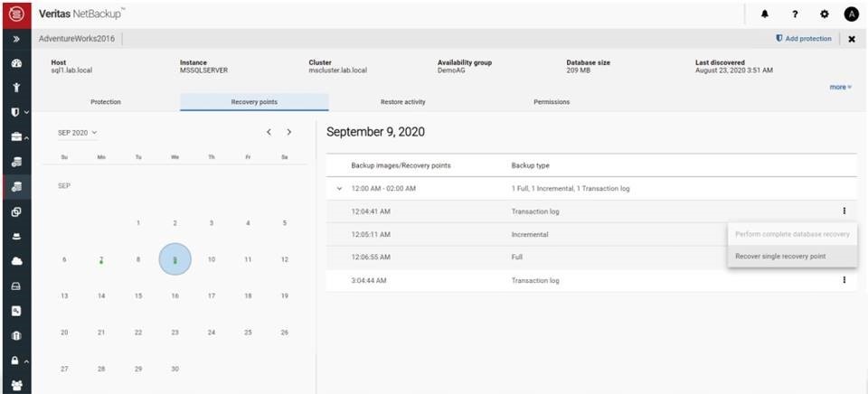
Task: Select September 30 on calendar
Action: (x=175, y=369)
